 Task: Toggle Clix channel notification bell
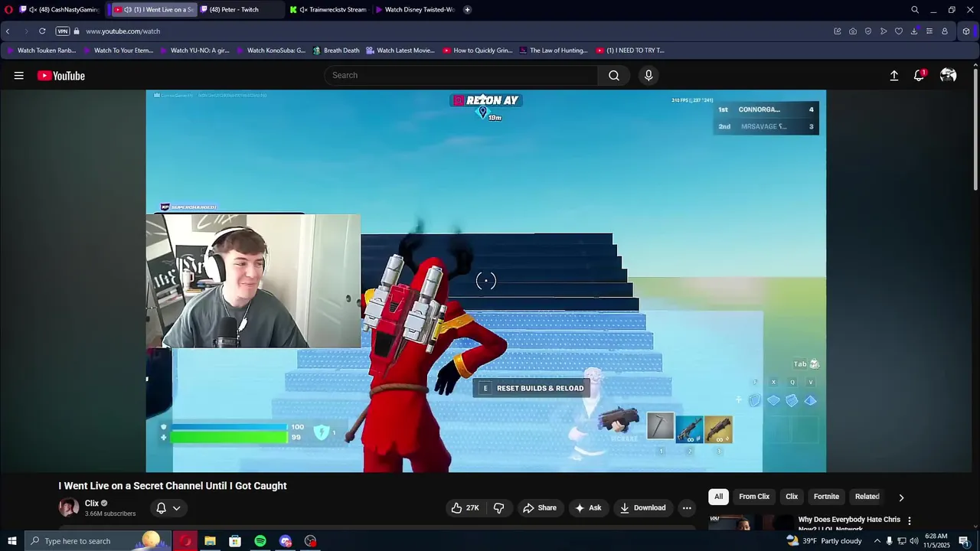[161, 507]
